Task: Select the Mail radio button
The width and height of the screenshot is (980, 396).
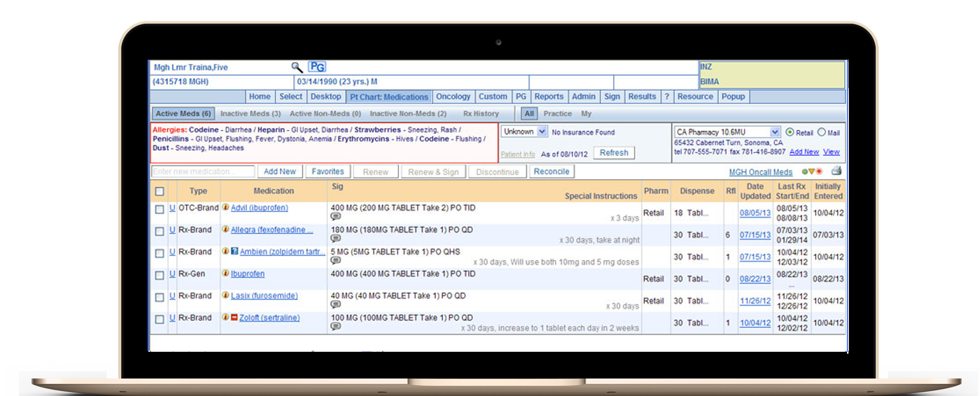Action: click(x=821, y=132)
